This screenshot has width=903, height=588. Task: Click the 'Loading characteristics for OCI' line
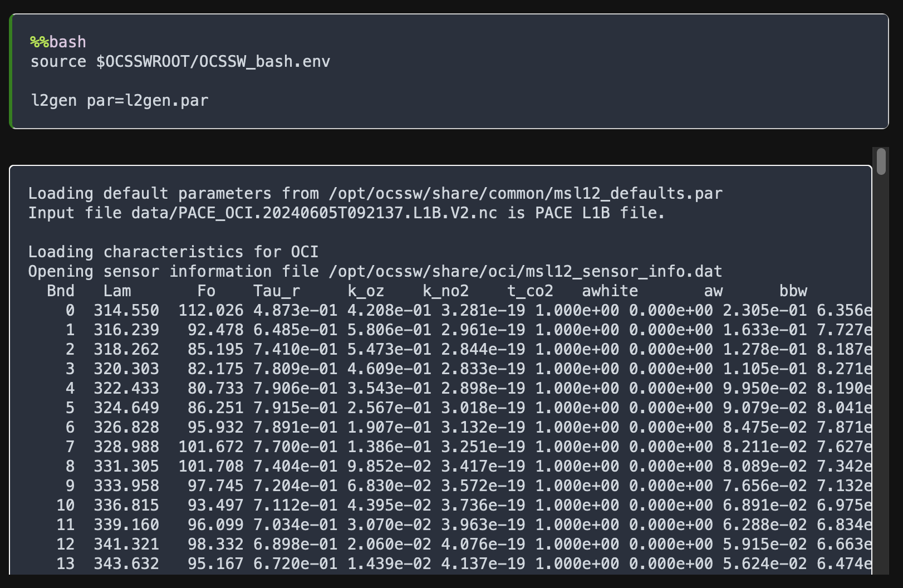173,252
